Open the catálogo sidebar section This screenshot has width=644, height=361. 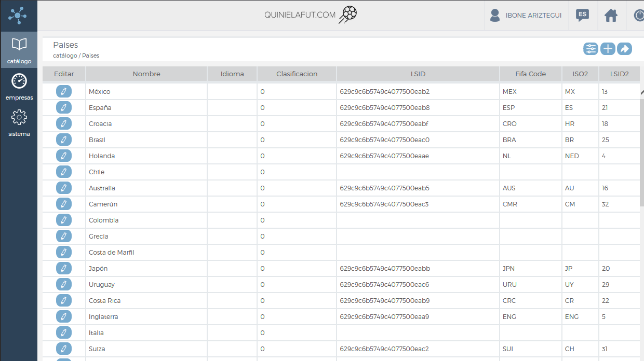pos(19,50)
